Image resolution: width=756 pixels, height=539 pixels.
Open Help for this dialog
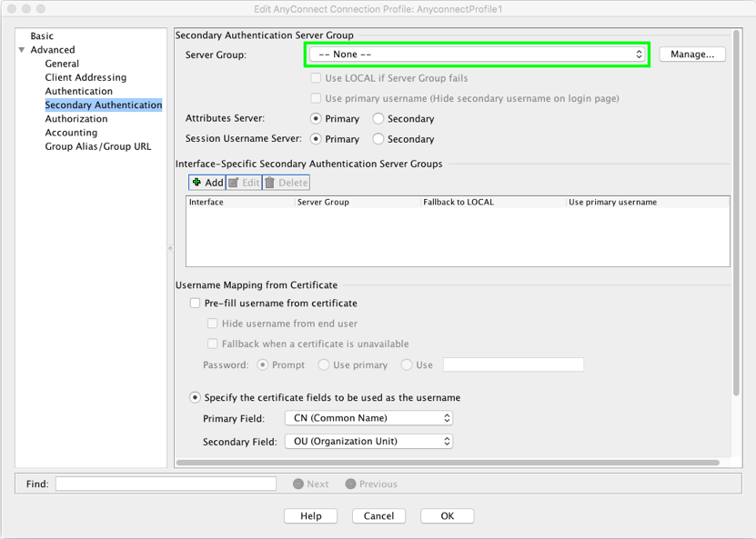311,516
